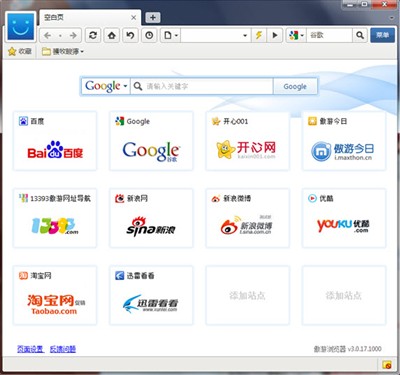The image size is (400, 375).
Task: Reload the page with the refresh icon
Action: (x=93, y=35)
